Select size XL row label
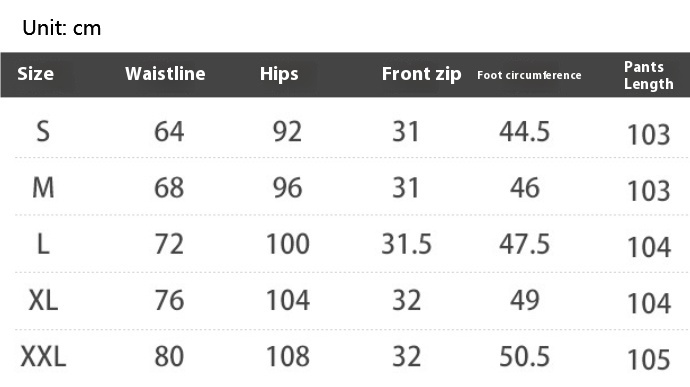Screen dimensions: 690x387 click(x=43, y=300)
